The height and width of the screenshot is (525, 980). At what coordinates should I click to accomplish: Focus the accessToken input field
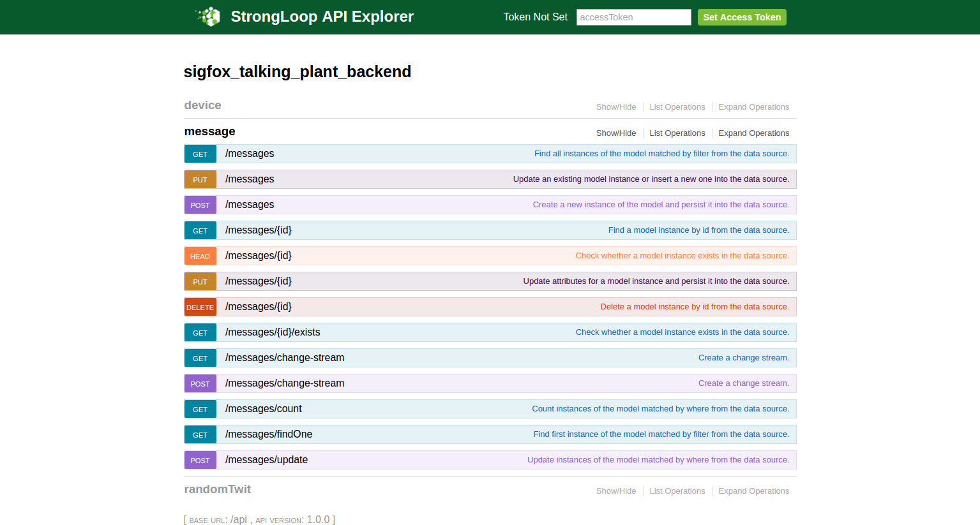point(633,17)
